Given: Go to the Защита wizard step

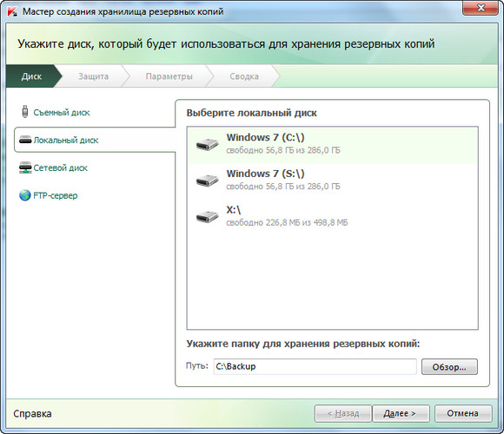Looking at the screenshot, I should (x=94, y=76).
